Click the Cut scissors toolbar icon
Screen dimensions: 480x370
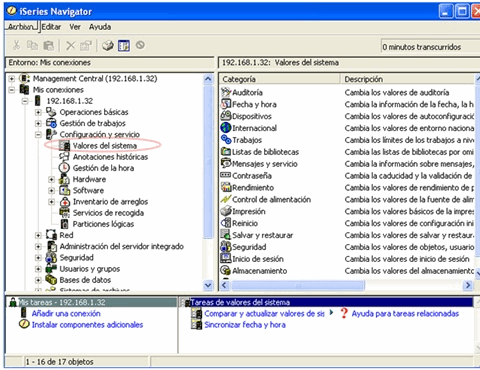tap(16, 45)
